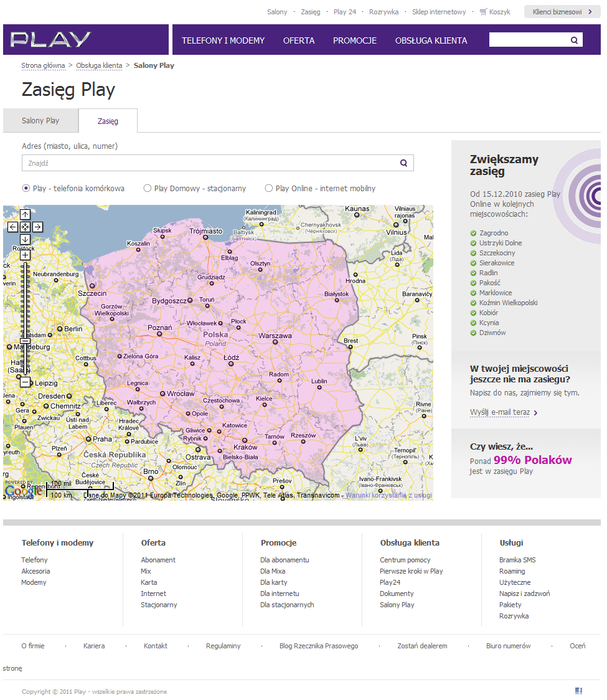Click Kontakt footer link
The image size is (607, 700).
(x=155, y=646)
